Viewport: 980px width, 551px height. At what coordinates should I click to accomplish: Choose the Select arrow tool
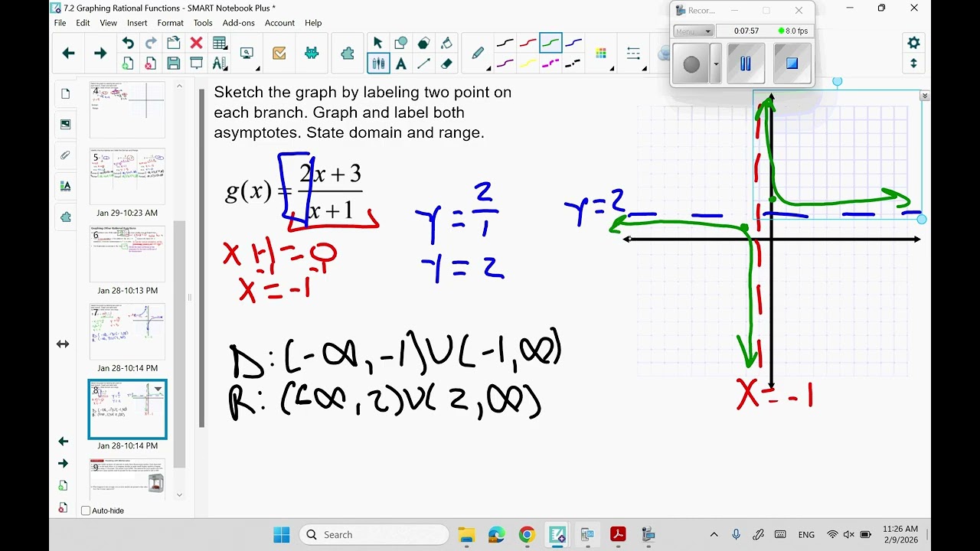(377, 43)
